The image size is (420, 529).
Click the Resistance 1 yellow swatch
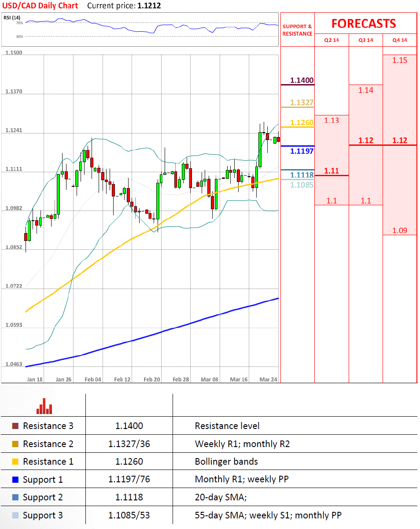[15, 462]
